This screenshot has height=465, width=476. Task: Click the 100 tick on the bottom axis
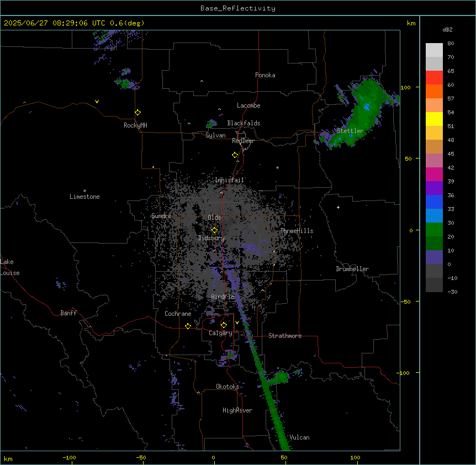click(355, 457)
